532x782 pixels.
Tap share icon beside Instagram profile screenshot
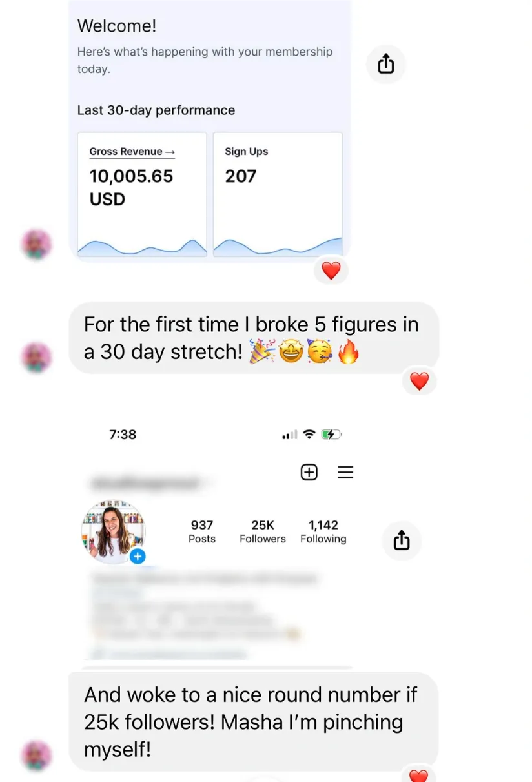pyautogui.click(x=402, y=540)
